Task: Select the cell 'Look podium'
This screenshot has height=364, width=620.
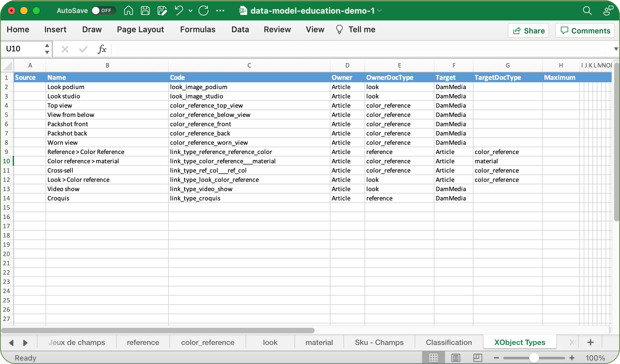Action: tap(107, 87)
